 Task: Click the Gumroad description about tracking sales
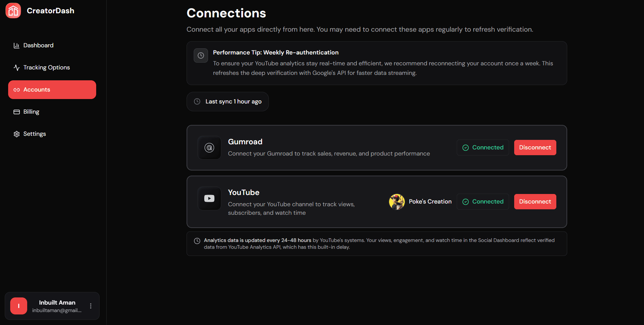[x=329, y=154]
